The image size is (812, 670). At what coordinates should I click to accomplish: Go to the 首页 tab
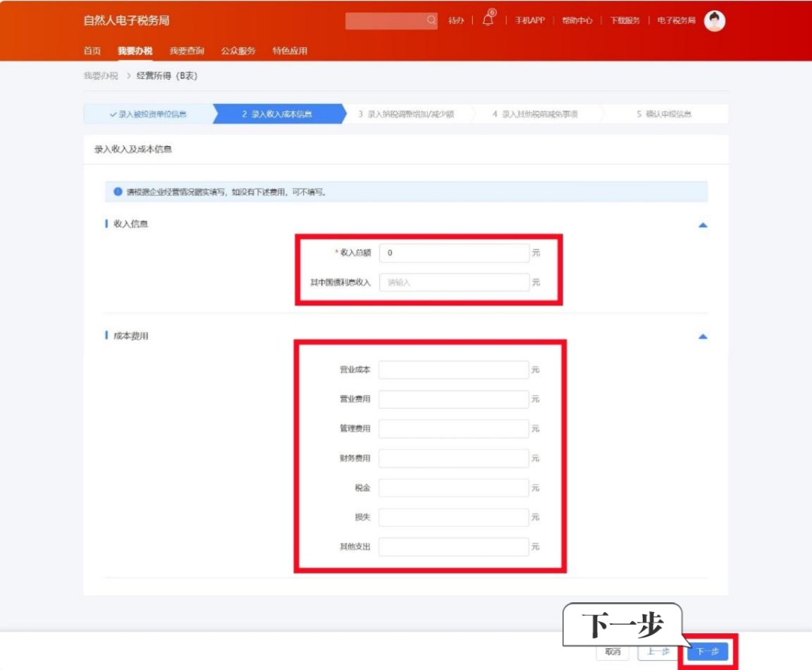pyautogui.click(x=92, y=51)
